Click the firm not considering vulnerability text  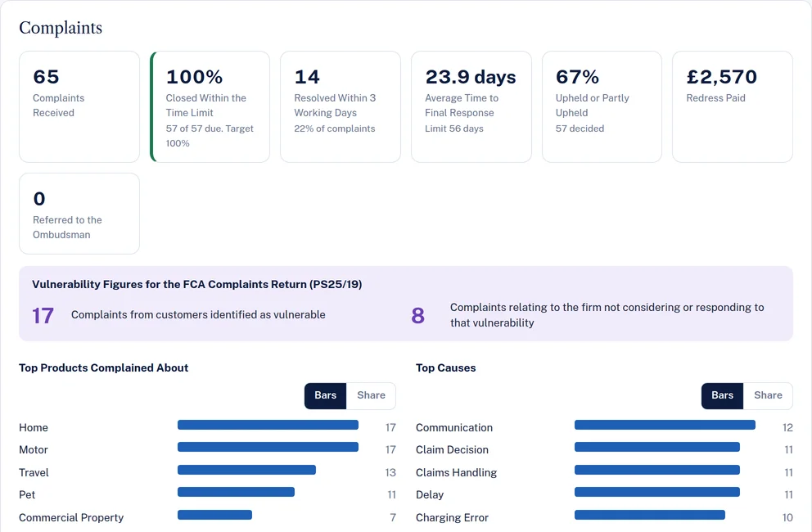coord(607,315)
